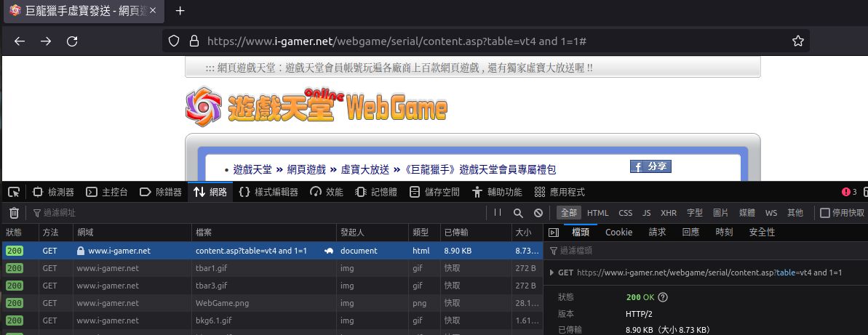
Task: Select the bkg6.1.gif request row
Action: pyautogui.click(x=271, y=320)
